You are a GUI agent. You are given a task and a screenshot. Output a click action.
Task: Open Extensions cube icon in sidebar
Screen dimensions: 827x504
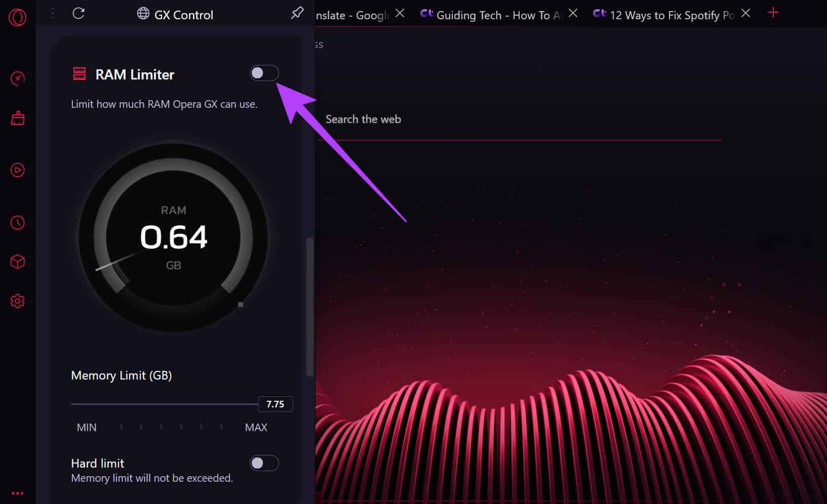point(18,262)
